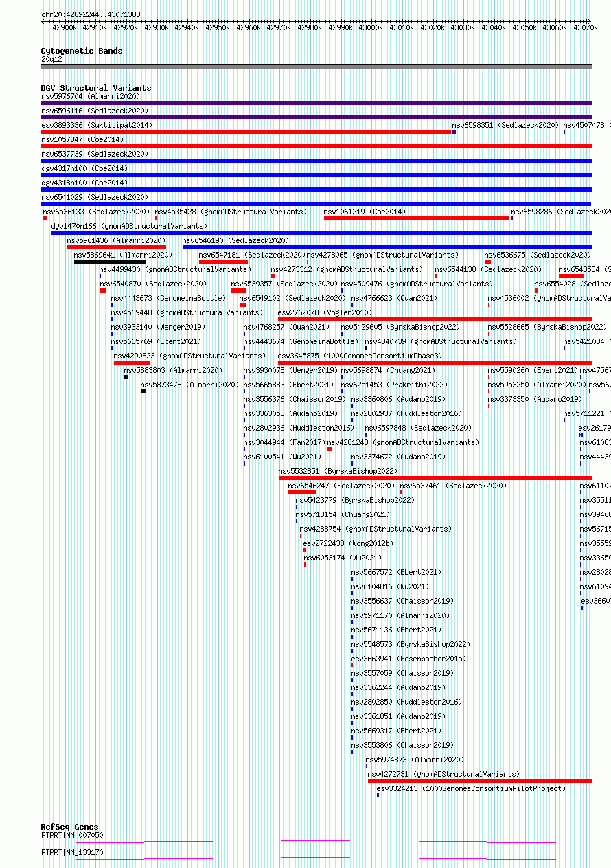Click nsv5423779 (ByrskaBishop2022) label
This screenshot has height=868, width=611.
(355, 500)
